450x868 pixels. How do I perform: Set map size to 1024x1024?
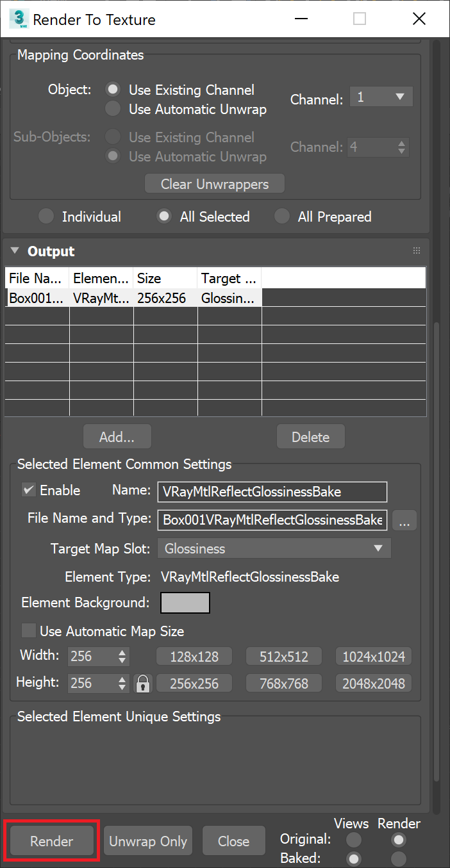click(374, 657)
